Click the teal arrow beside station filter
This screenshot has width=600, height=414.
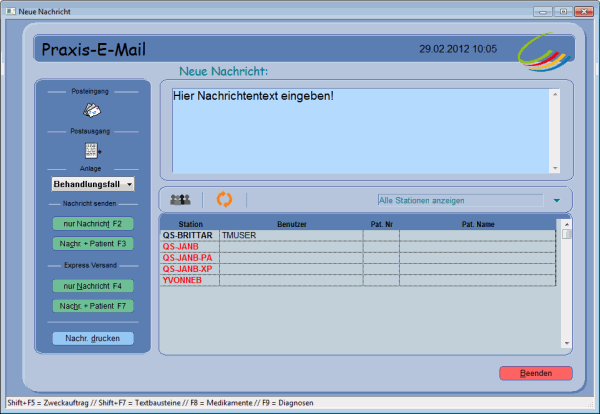tap(556, 200)
